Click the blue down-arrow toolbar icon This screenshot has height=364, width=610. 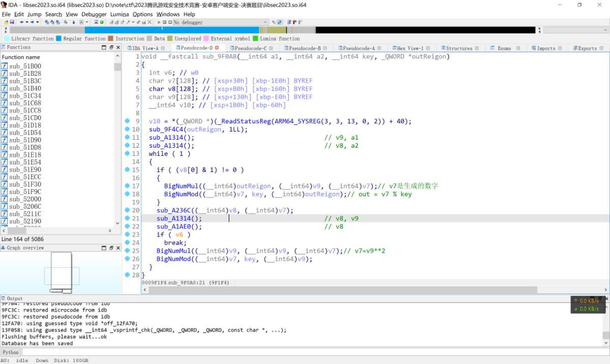coord(73,22)
